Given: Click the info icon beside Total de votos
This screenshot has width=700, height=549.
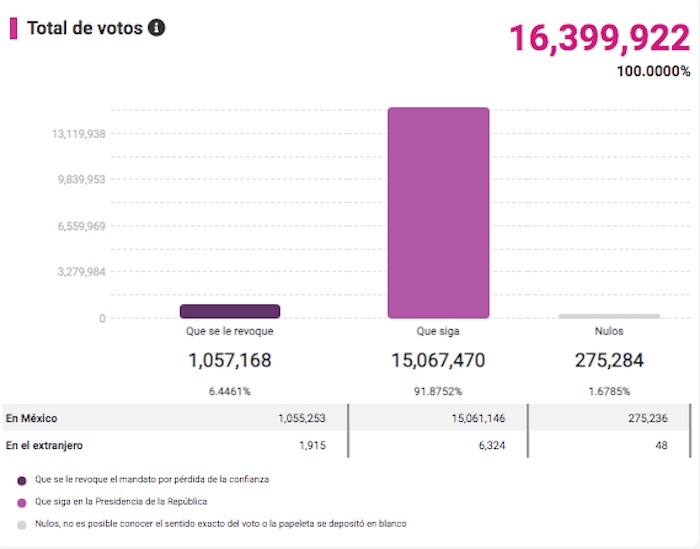Looking at the screenshot, I should pyautogui.click(x=156, y=28).
